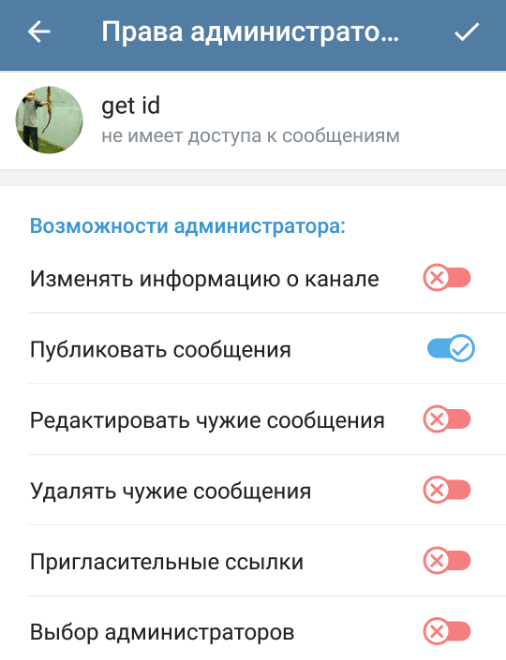Select the Редактировать чужие сообщения label text
Screen dimensions: 506x660
[x=207, y=420]
